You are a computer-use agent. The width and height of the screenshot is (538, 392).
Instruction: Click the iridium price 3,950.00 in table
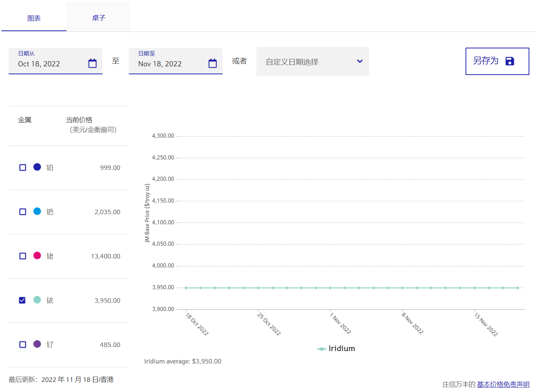[x=107, y=300]
